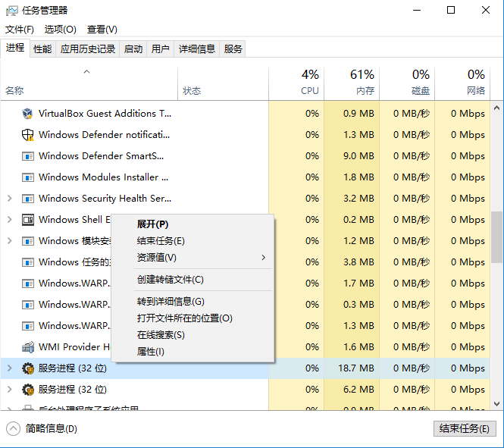Click the Windows 模块安装 process icon

(x=27, y=241)
